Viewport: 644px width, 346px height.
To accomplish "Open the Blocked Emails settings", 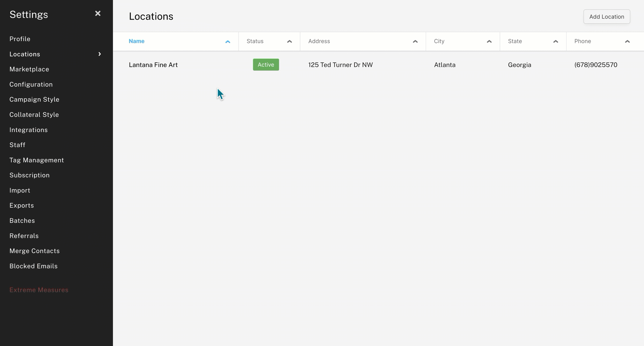I will pyautogui.click(x=33, y=266).
